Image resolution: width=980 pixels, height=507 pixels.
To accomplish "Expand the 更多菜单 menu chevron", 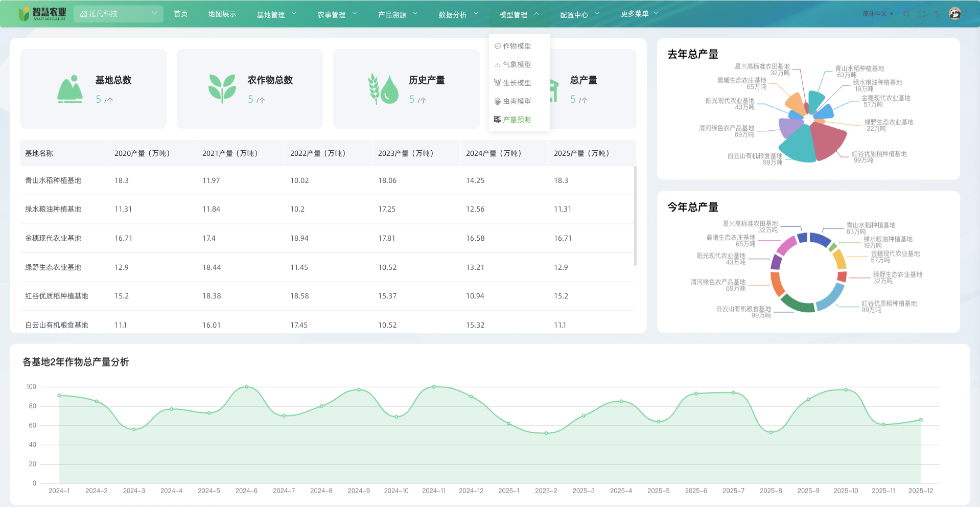I will coord(656,14).
